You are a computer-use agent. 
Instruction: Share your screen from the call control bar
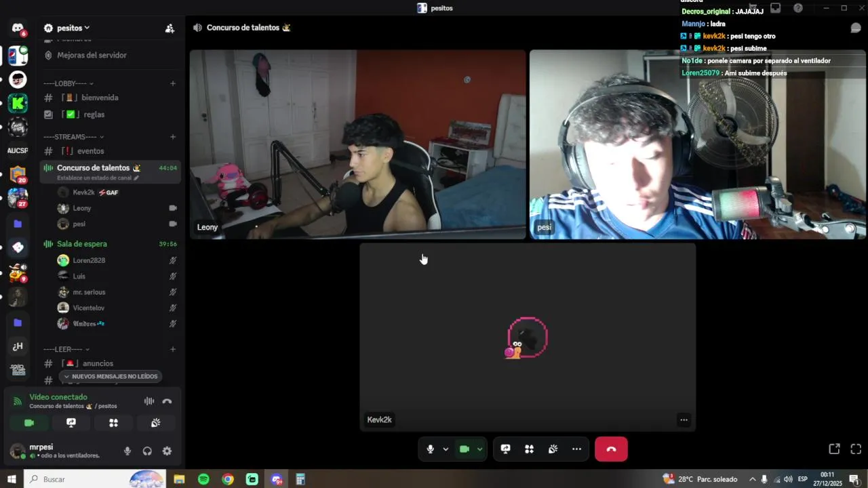coord(505,449)
